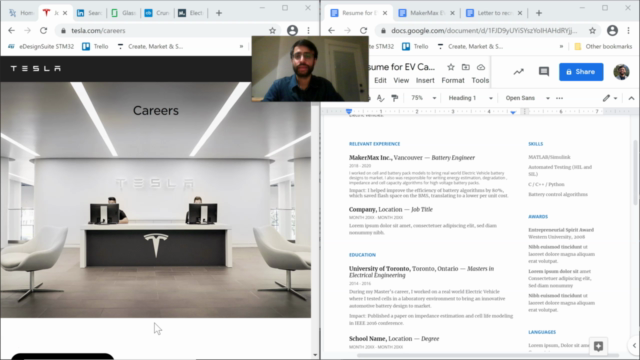The height and width of the screenshot is (360, 640).
Task: Open the Insert menu in Google Docs
Action: point(425,80)
